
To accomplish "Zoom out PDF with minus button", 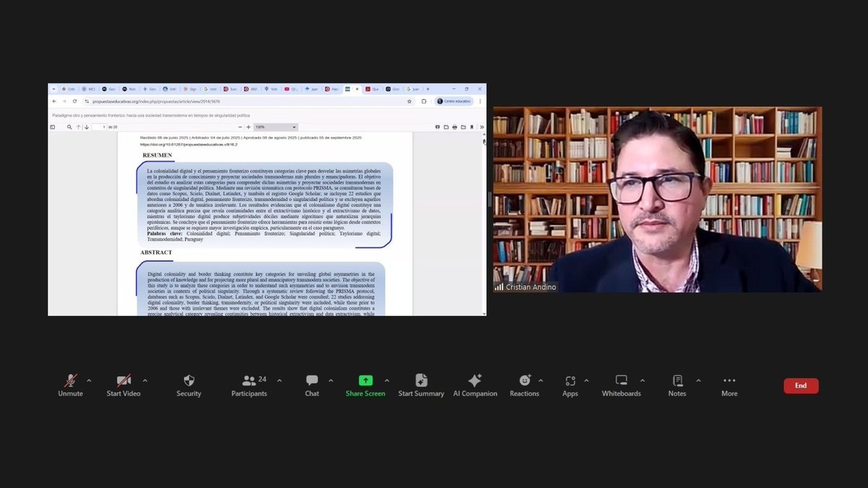I will 240,127.
